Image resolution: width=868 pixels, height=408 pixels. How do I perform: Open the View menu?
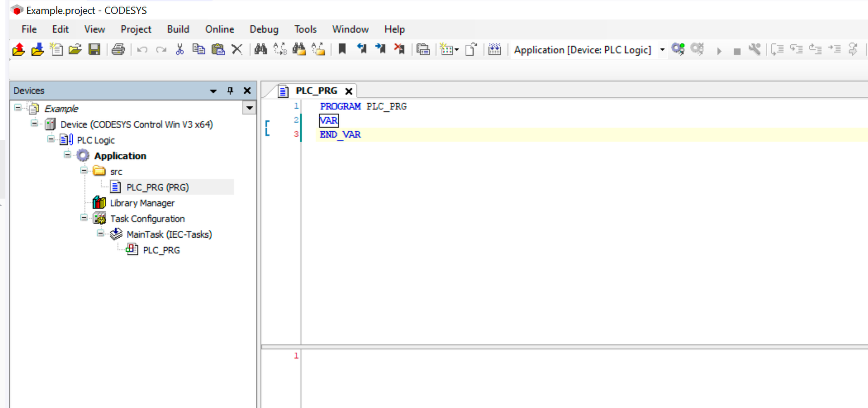(95, 29)
